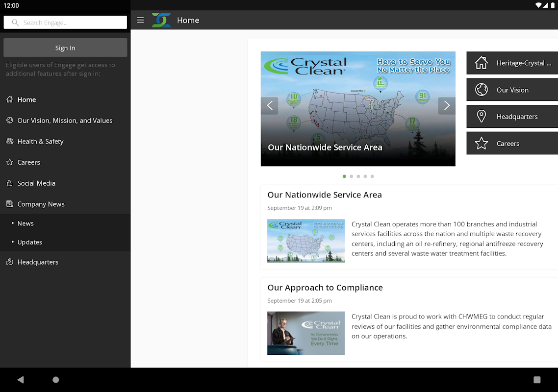
Task: Open the Heritage-Crystal quick link tile
Action: (x=512, y=63)
